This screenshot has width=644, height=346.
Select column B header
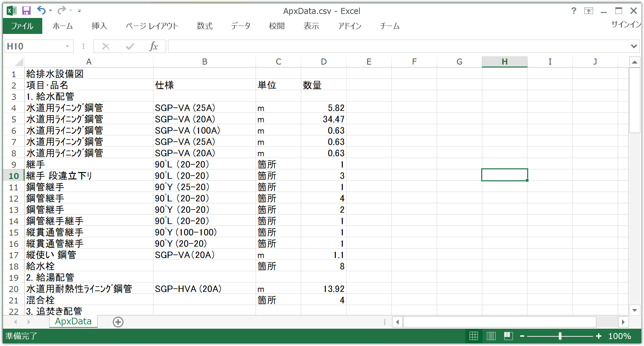click(x=205, y=62)
